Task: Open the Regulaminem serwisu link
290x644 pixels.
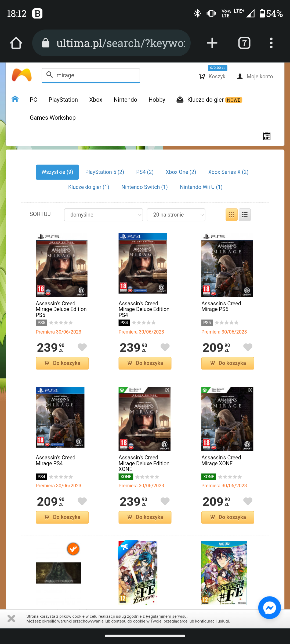Action: [x=166, y=616]
